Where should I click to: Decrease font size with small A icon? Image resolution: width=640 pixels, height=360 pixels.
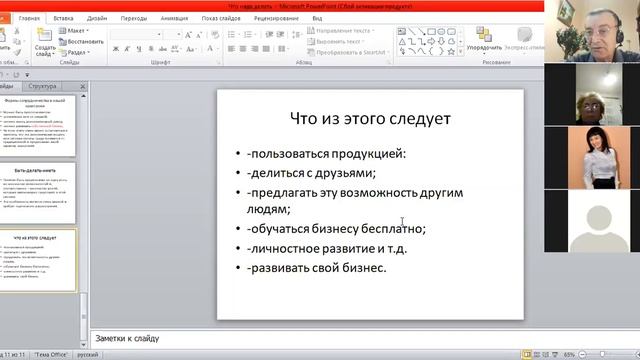[199, 35]
